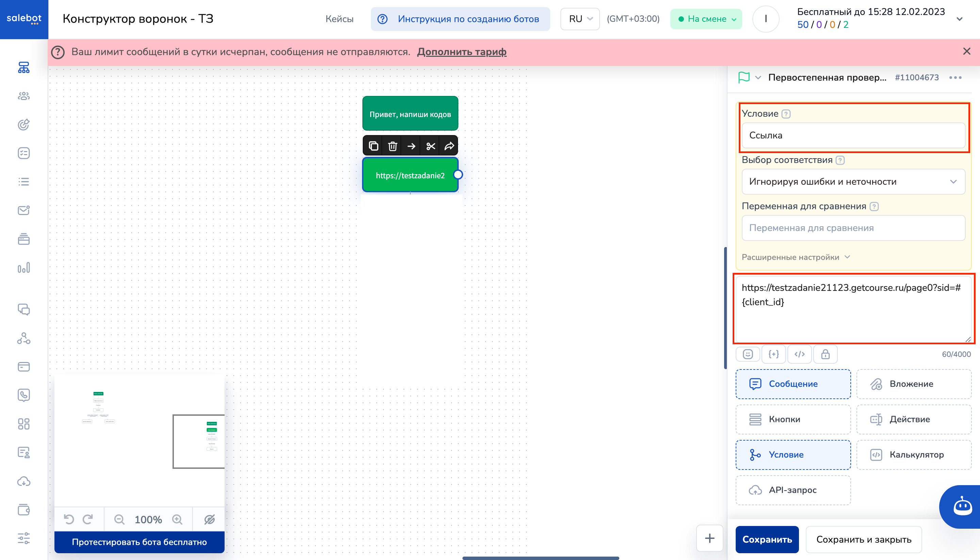Open Выбор соответствия dropdown

[x=853, y=182]
